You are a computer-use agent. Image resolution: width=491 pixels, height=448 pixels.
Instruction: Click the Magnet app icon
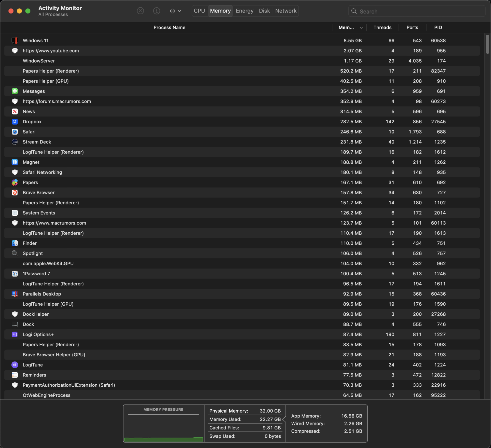15,162
